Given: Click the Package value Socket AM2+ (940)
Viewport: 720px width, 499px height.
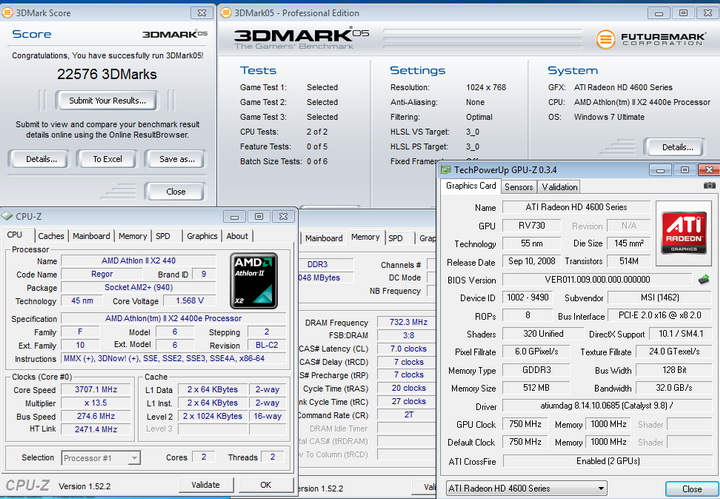Looking at the screenshot, I should [138, 287].
